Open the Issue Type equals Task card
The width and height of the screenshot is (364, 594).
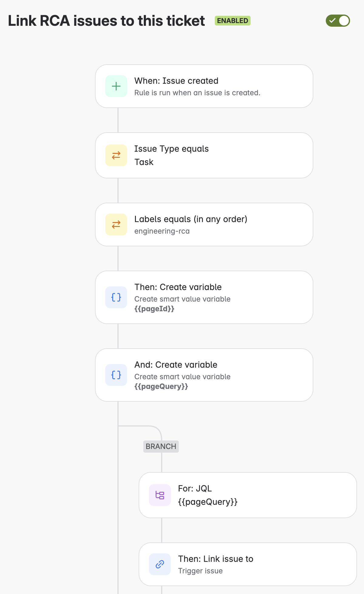click(204, 155)
